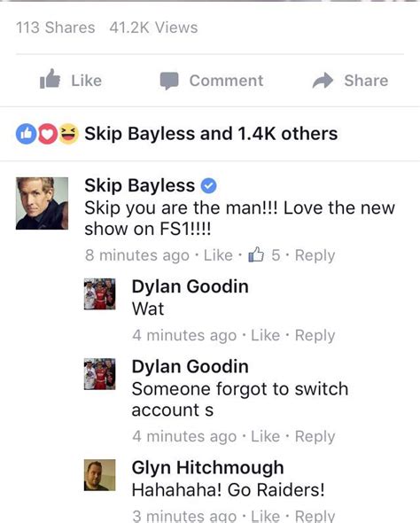Screen dimensions: 420x523
Task: Tap the thumbs-up count icon showing 5 likes
Action: [x=256, y=254]
